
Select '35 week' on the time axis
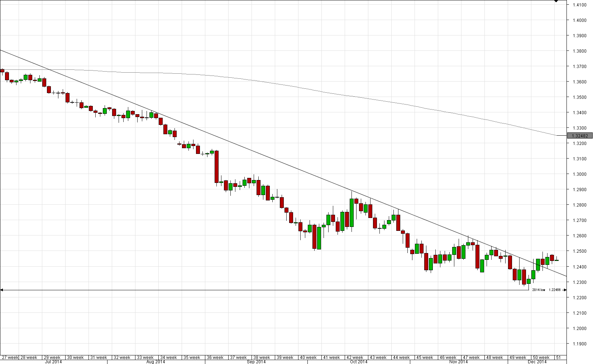[x=192, y=357]
